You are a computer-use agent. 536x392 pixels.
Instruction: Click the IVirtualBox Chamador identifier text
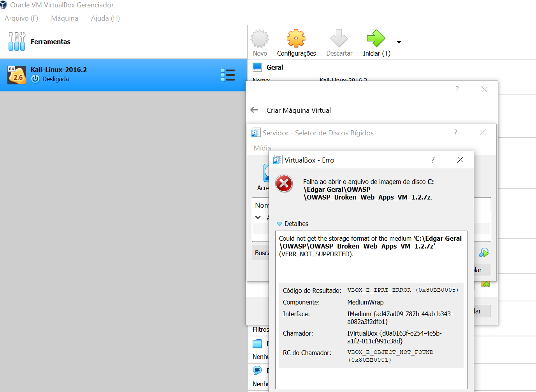tap(394, 337)
